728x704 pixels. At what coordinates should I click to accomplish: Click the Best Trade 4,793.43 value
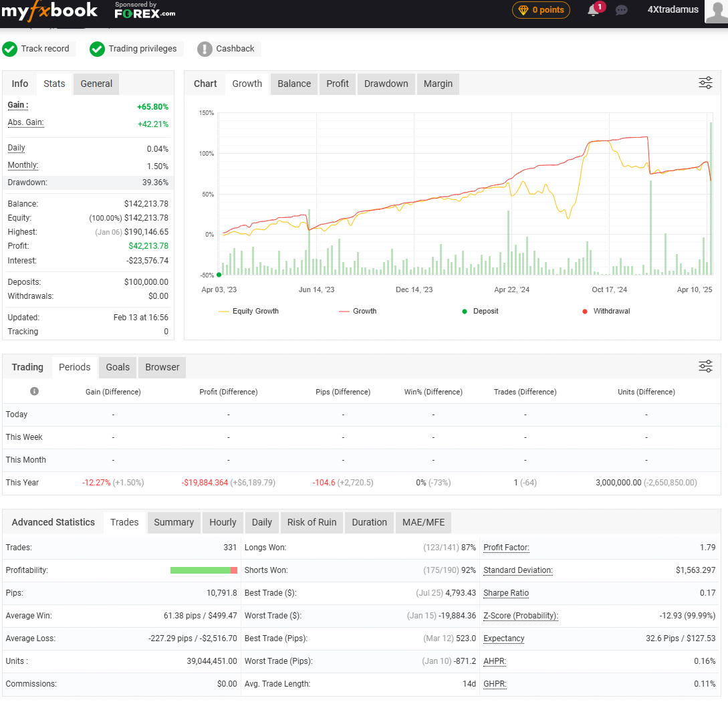coord(461,593)
